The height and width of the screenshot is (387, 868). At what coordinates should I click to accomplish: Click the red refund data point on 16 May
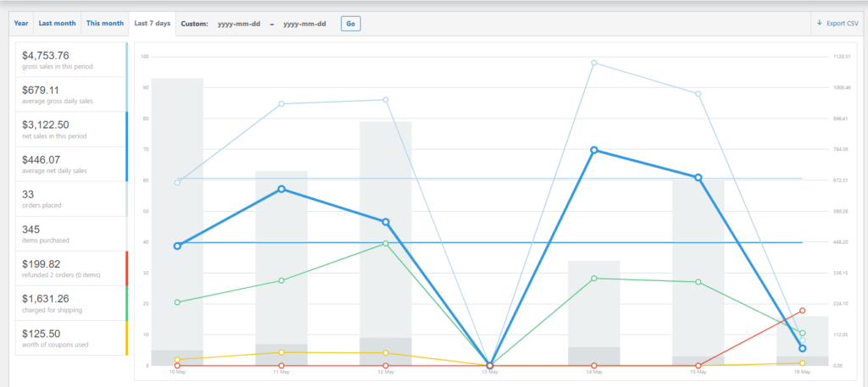(x=802, y=311)
